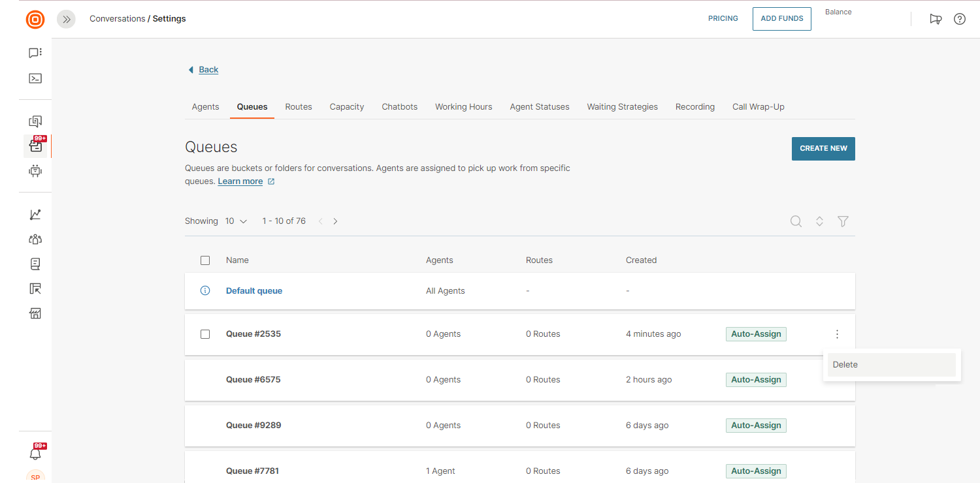980x483 pixels.
Task: Open the analytics chart icon in the sidebar
Action: click(35, 215)
